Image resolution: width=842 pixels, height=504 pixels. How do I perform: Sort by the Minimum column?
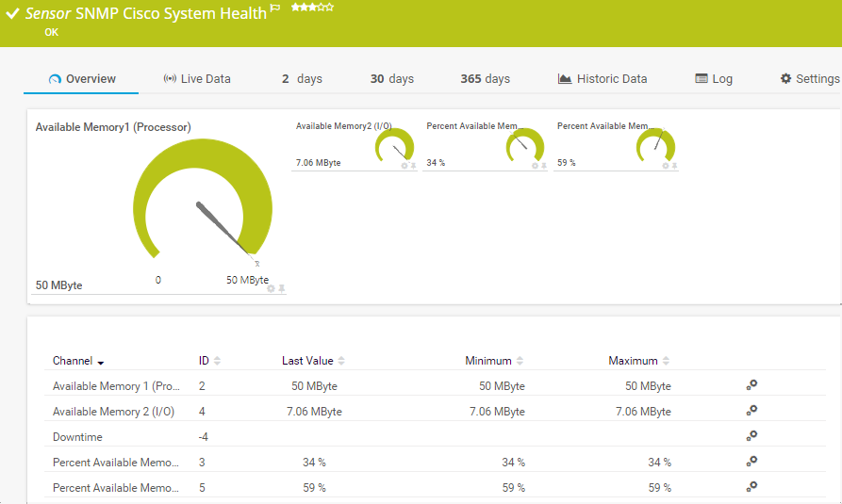pyautogui.click(x=520, y=361)
